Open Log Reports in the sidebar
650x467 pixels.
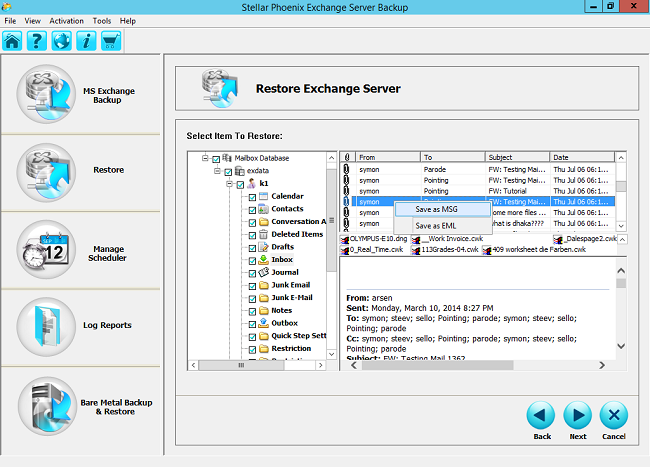[x=46, y=327]
